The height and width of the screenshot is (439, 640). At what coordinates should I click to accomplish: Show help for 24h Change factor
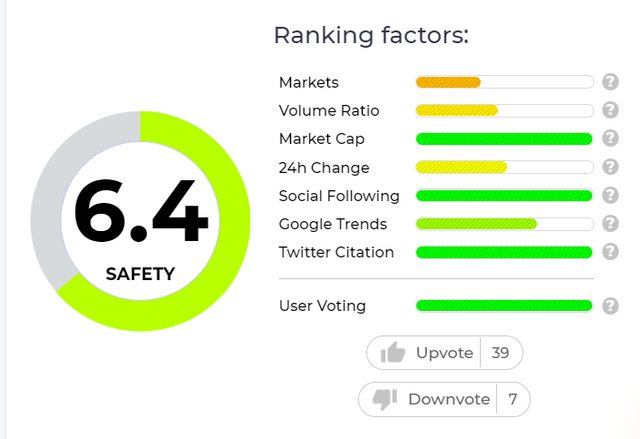click(x=610, y=167)
